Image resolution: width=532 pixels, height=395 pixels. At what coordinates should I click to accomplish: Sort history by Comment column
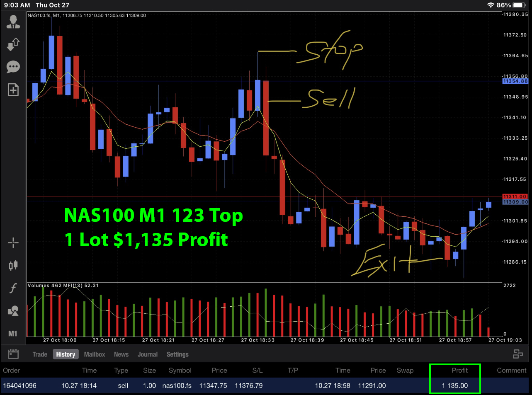tap(512, 371)
